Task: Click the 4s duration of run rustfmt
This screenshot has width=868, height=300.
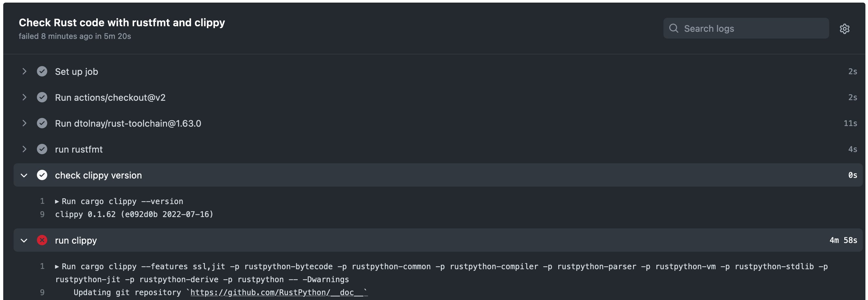Action: point(852,149)
